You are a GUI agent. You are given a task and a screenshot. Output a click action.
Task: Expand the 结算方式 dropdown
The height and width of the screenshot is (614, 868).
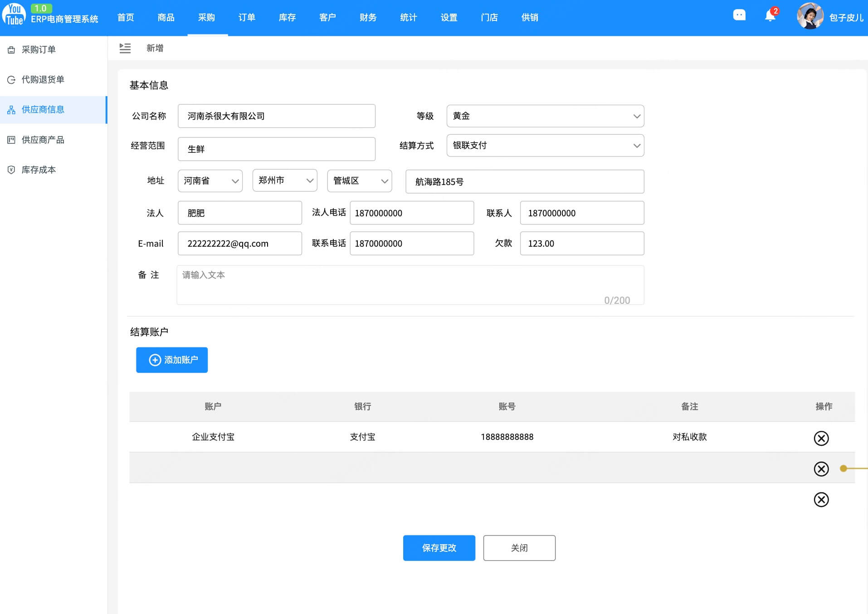click(x=545, y=145)
